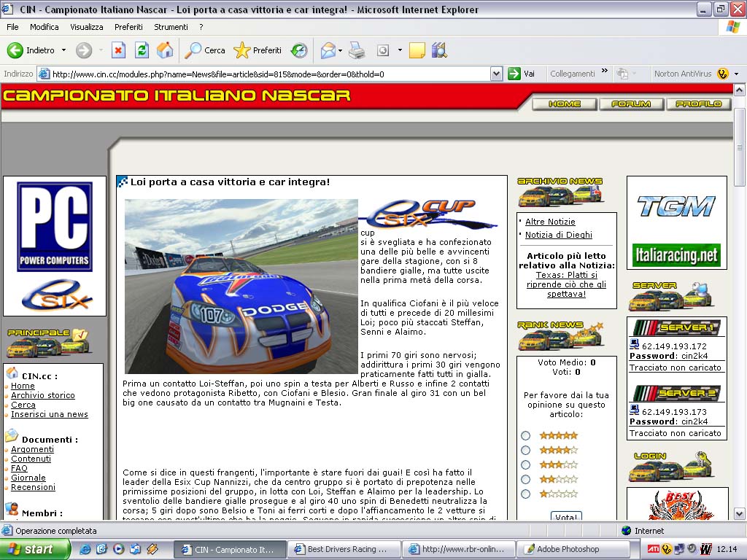Switch to Adobe Photoshop in the taskbar

pos(573,549)
